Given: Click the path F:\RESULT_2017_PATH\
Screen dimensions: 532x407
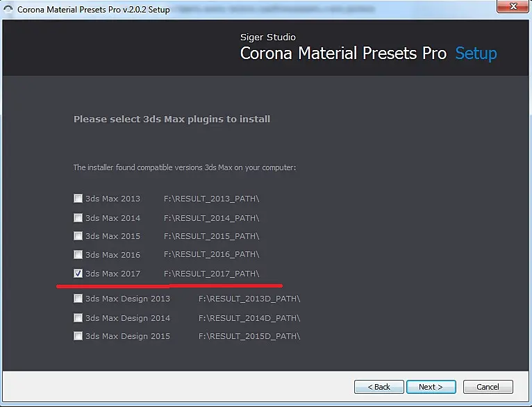Looking at the screenshot, I should (211, 274).
